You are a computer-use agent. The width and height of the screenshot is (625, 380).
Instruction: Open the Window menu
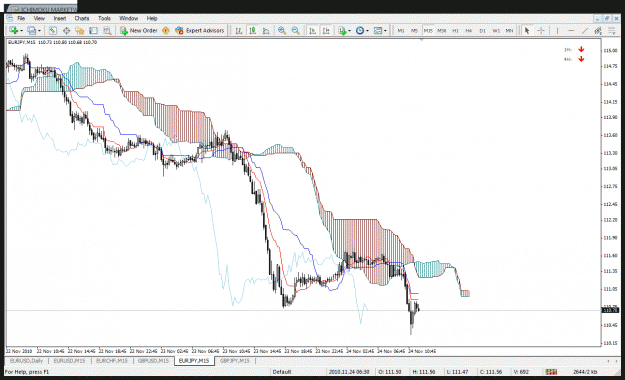click(128, 18)
